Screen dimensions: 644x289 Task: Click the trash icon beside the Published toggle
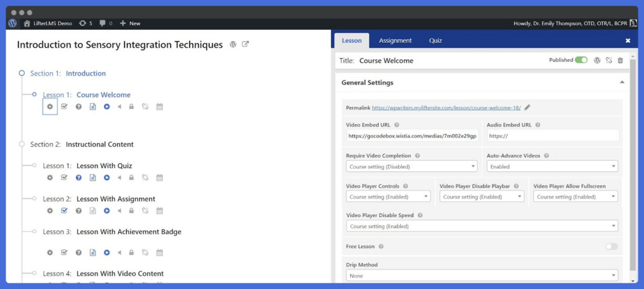pos(620,60)
